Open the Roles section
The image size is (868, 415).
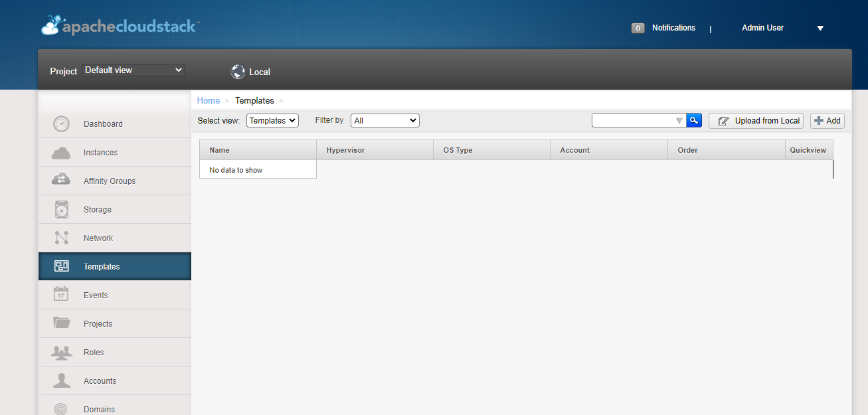115,352
